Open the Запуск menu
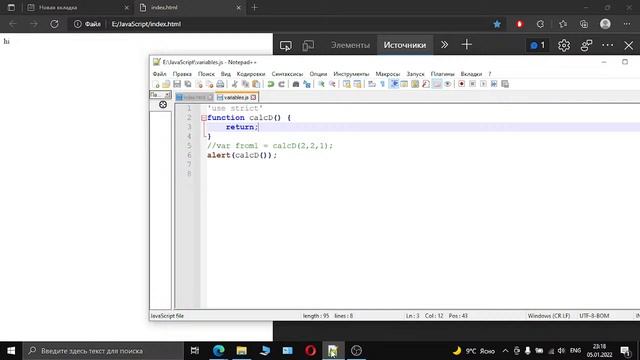640x360 pixels. [415, 74]
